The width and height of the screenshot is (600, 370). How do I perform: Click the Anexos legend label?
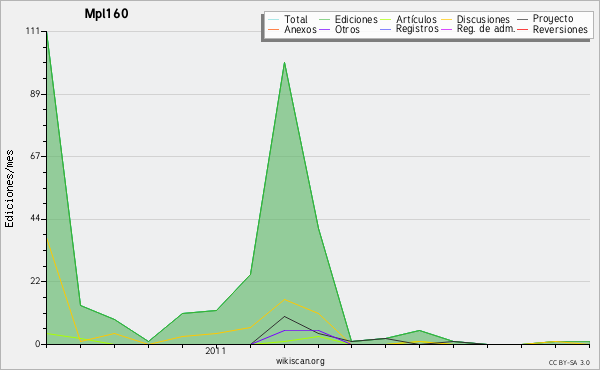300,29
